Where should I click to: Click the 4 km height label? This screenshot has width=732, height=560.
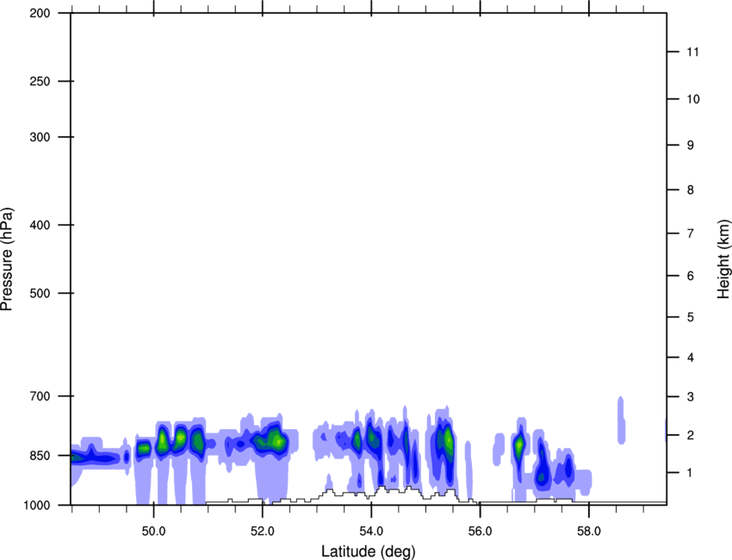691,358
